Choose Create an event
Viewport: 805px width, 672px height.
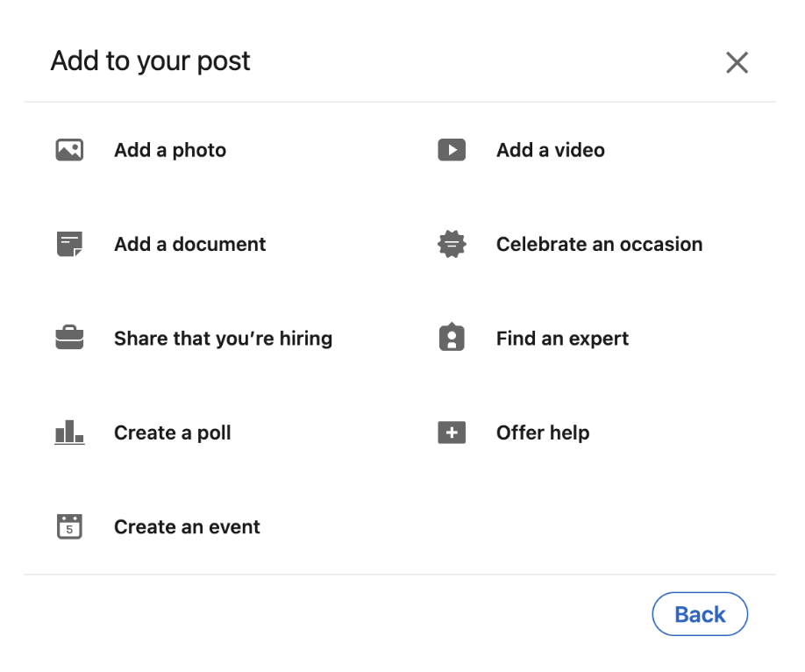187,527
